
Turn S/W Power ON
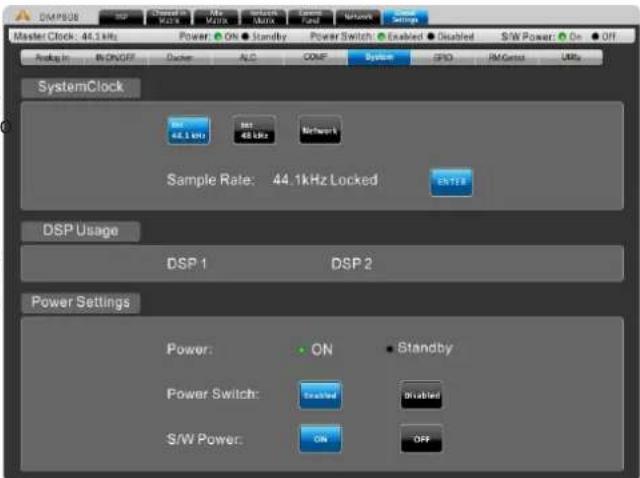[x=320, y=439]
